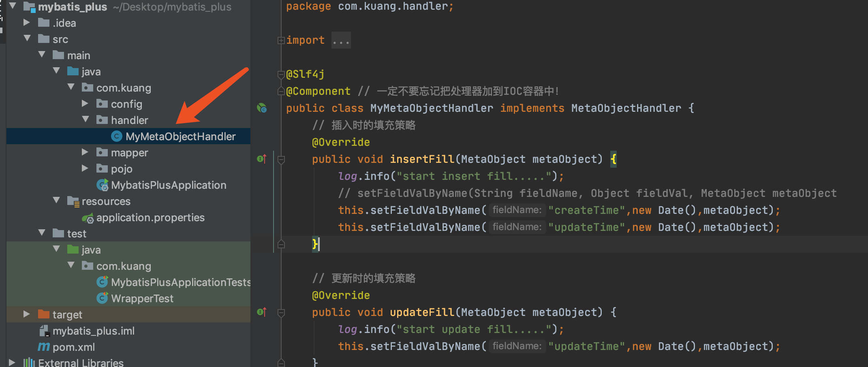Viewport: 868px width, 367px height.
Task: Click the test folder icon
Action: [58, 233]
